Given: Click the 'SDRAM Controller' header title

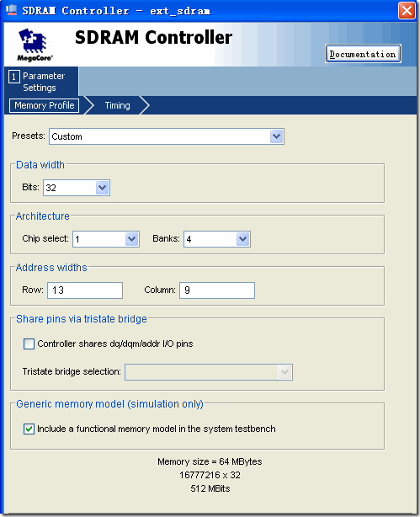Looking at the screenshot, I should pos(154,37).
